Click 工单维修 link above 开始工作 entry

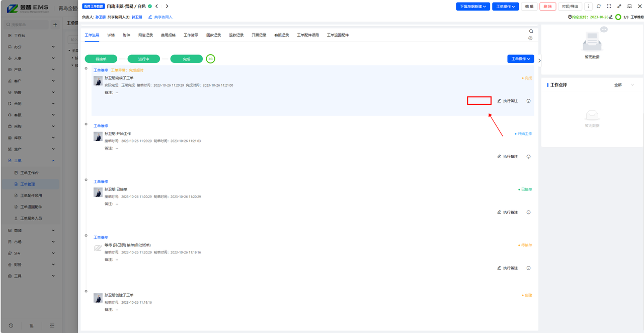(x=101, y=126)
